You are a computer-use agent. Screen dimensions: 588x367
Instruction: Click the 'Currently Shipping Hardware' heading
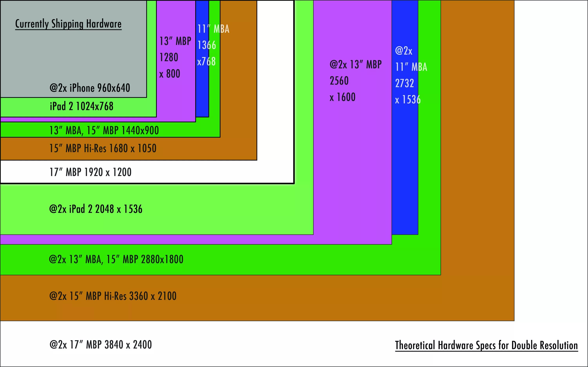[x=68, y=24]
